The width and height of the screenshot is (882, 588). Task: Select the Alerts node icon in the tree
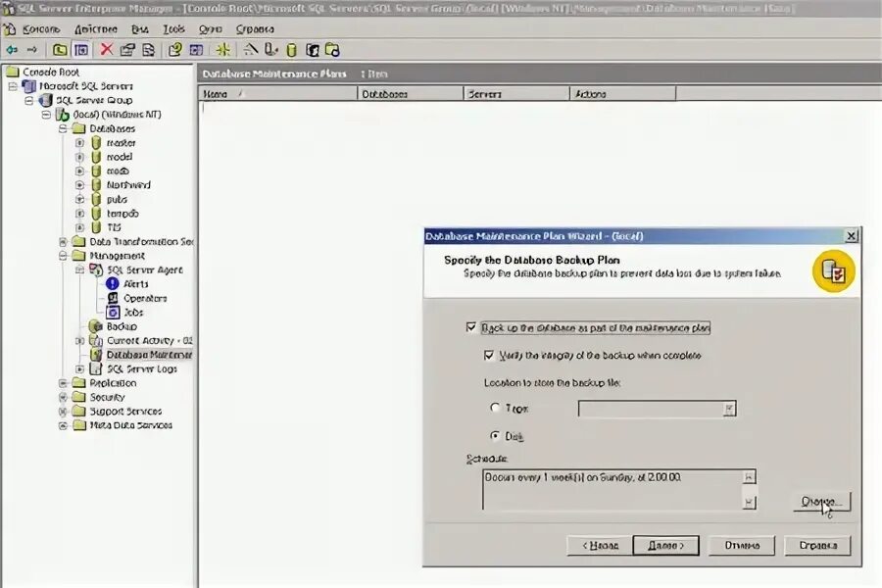[113, 283]
